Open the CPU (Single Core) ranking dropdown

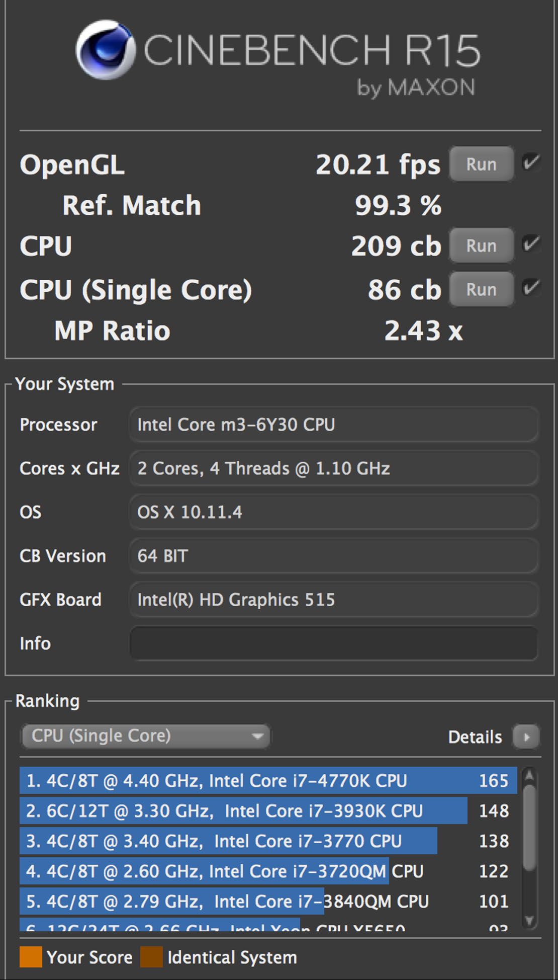146,736
